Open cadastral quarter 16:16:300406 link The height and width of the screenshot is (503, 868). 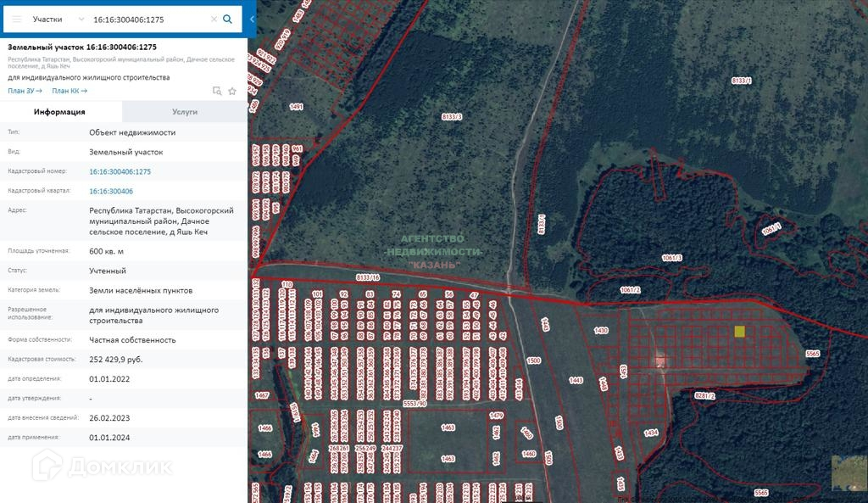pos(111,191)
